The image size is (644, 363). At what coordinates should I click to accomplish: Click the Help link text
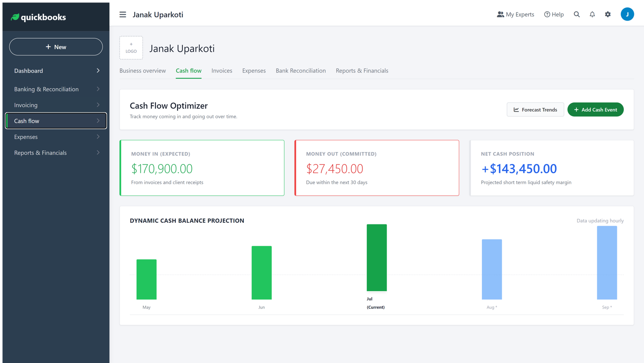[557, 14]
